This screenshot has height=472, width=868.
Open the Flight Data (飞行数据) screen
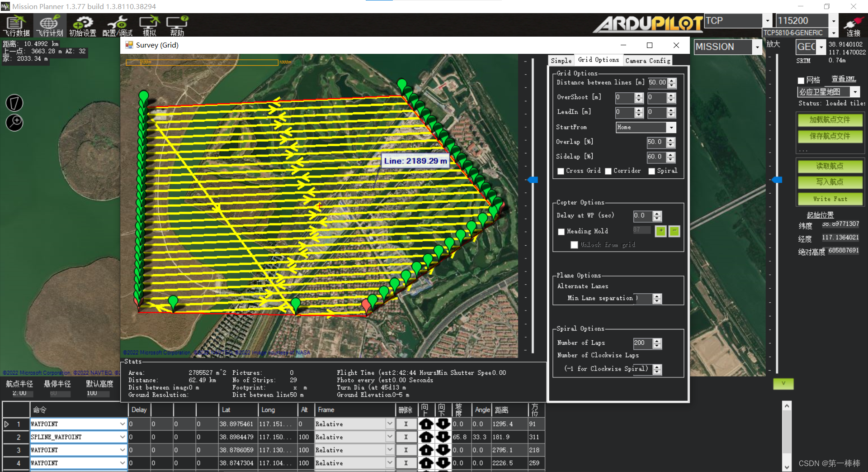coord(16,25)
